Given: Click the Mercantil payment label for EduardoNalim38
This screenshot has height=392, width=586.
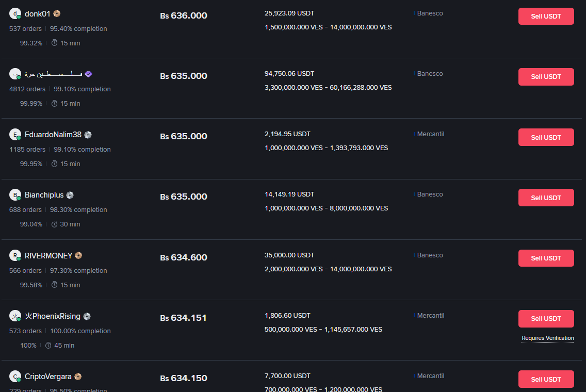Looking at the screenshot, I should tap(430, 134).
